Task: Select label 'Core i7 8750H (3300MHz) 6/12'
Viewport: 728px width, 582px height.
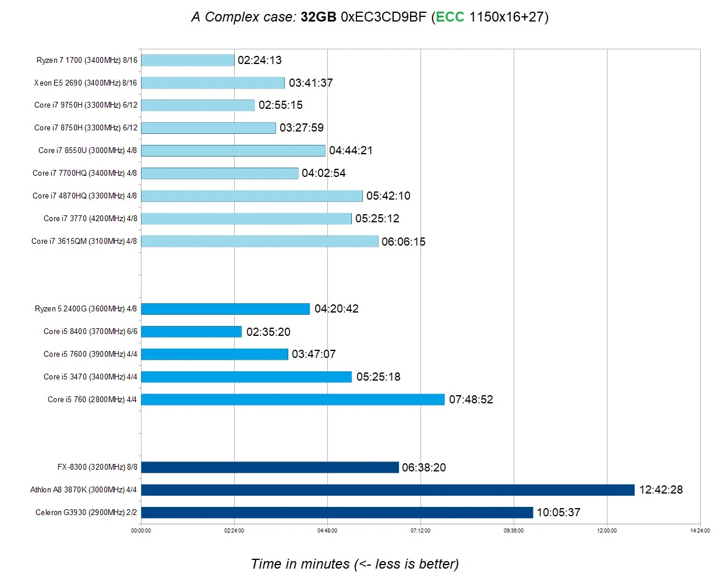Action: pos(86,128)
